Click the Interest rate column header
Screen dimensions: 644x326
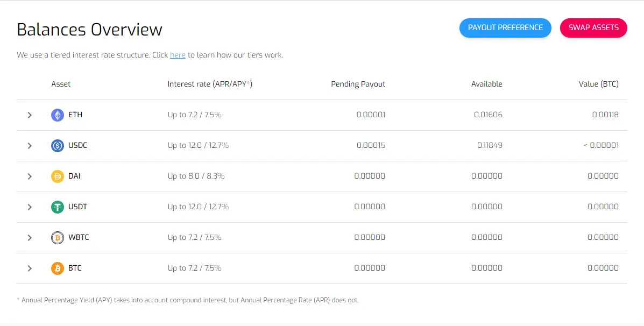pos(210,84)
